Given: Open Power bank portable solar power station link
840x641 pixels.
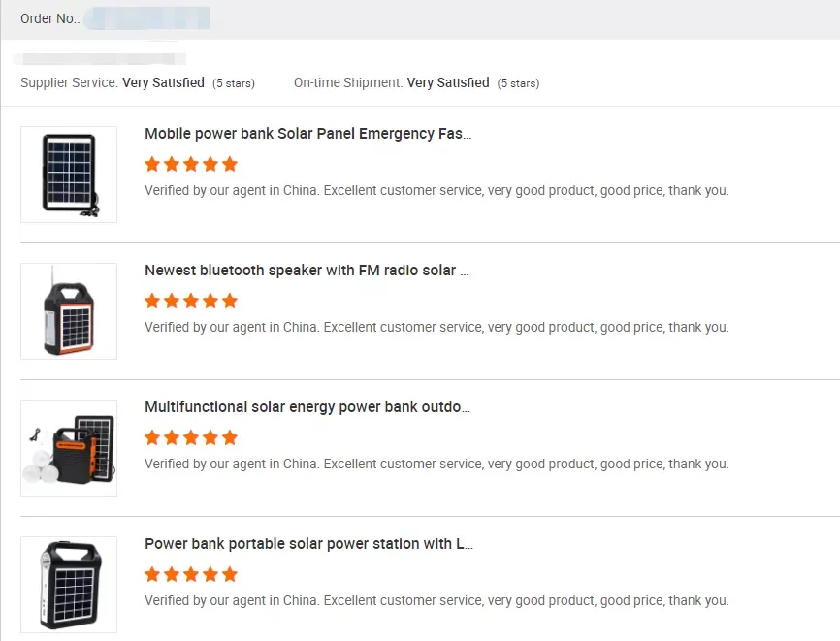Looking at the screenshot, I should point(308,544).
